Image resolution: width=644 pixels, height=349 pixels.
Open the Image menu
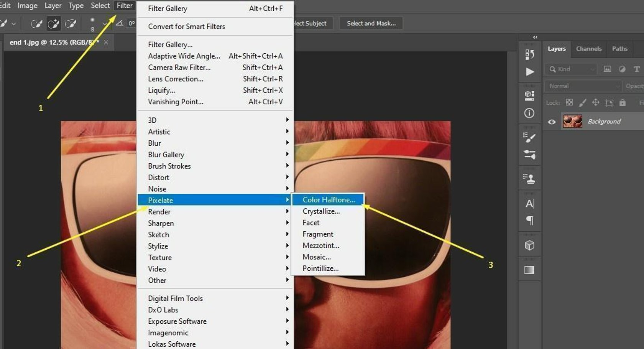(27, 5)
